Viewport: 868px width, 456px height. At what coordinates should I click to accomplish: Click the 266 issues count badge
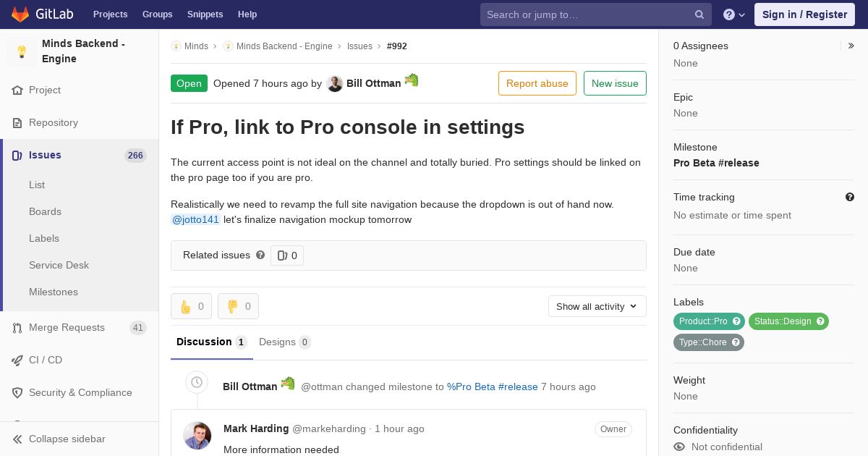[135, 156]
